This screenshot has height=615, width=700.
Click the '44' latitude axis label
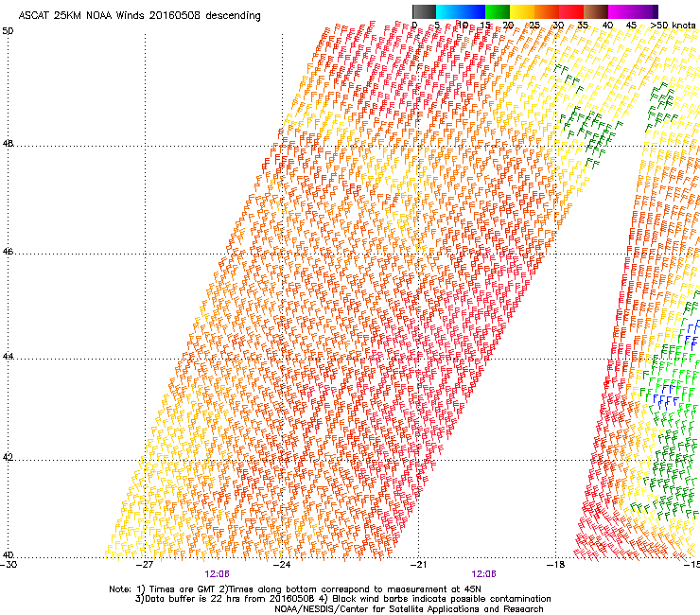pos(8,357)
